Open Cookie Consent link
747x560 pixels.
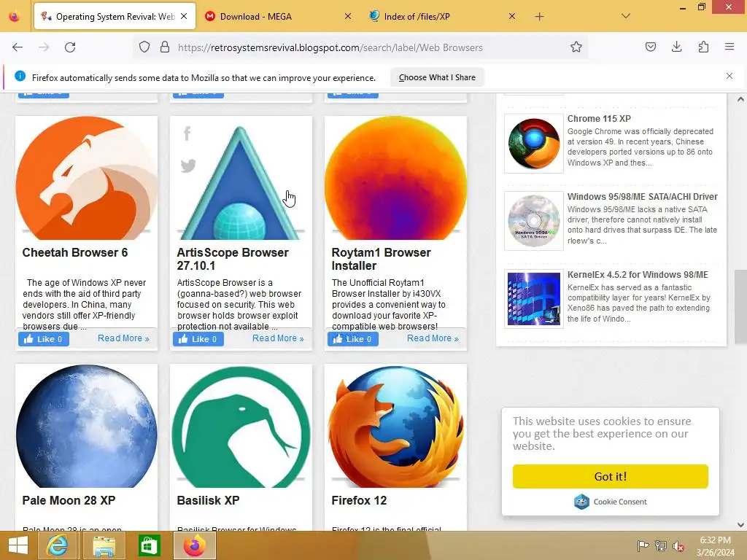611,502
